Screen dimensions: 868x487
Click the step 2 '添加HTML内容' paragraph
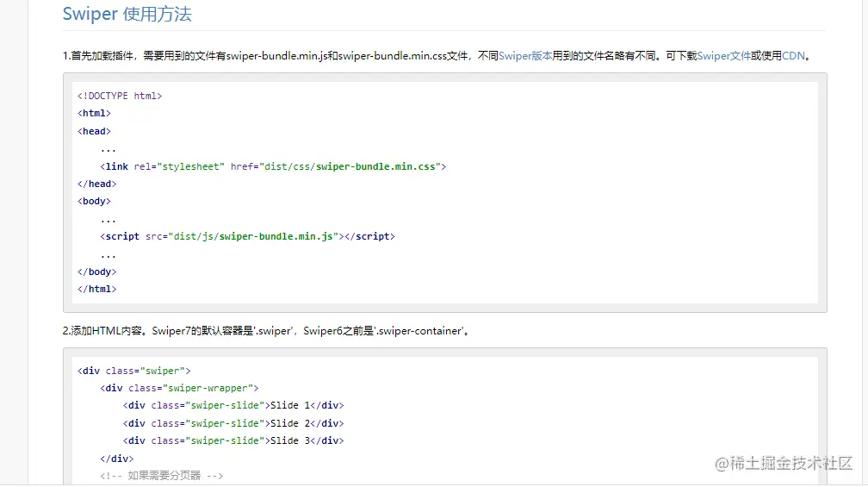[x=266, y=331]
